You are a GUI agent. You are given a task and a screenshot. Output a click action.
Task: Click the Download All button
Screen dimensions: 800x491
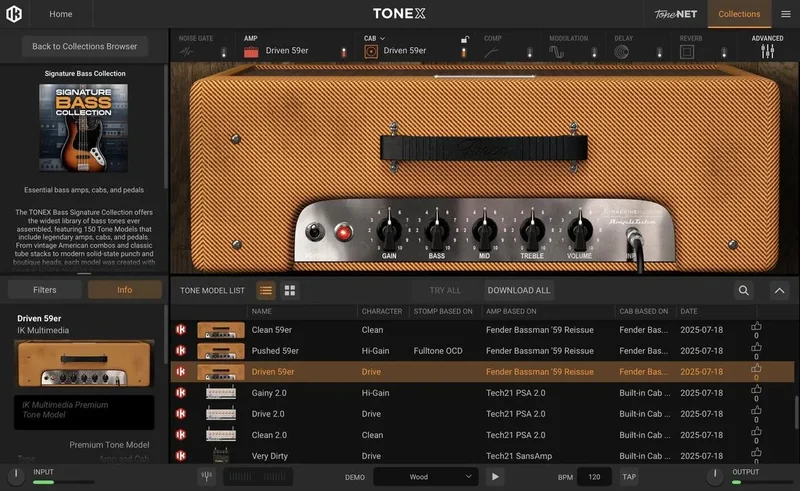point(519,290)
